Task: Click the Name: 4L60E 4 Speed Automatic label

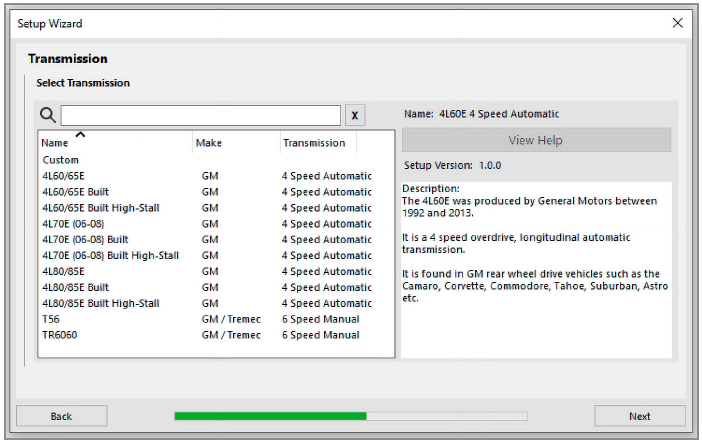Action: tap(481, 114)
